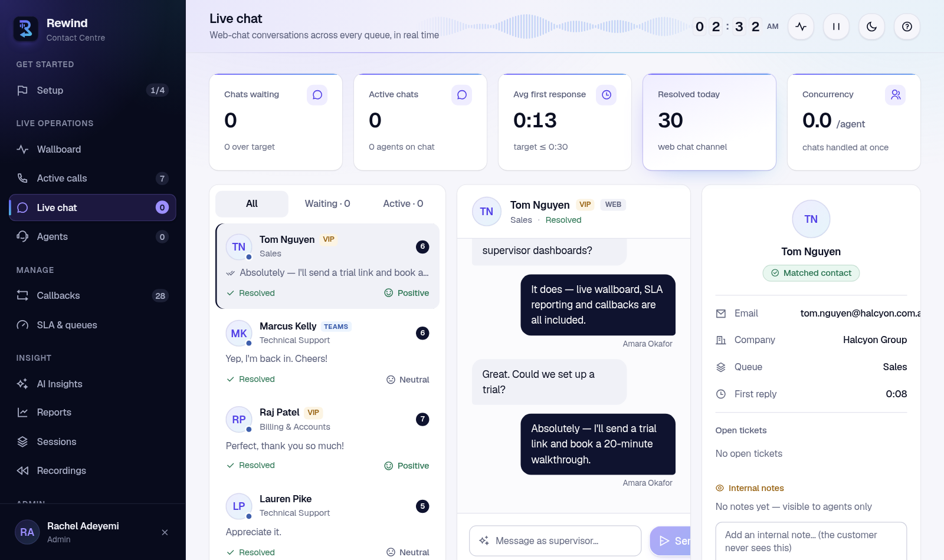Switch to the Waiting · 0 tab
This screenshot has height=560, width=944.
pos(327,203)
